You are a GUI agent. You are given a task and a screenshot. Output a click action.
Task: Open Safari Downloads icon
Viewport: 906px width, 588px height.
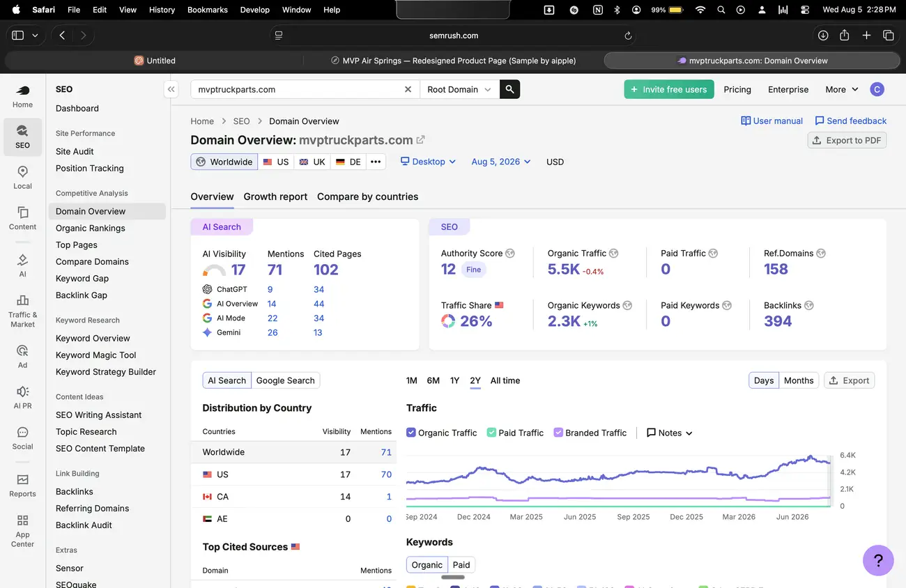pyautogui.click(x=823, y=36)
